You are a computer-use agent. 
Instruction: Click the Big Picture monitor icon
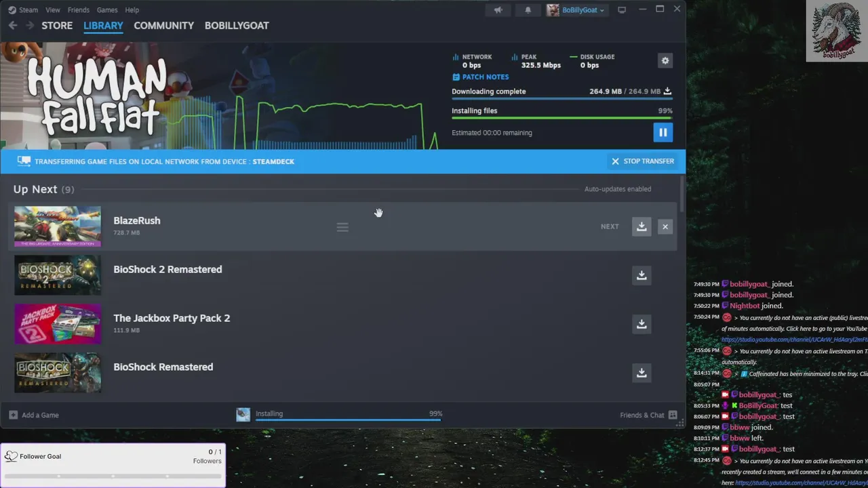tap(622, 10)
